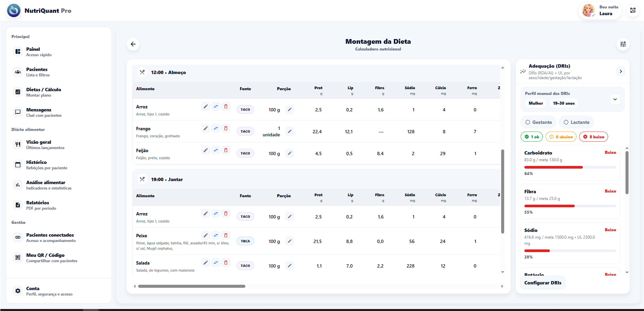Screen dimensions: 644x311
Task: Delete Salada from Jantar meal
Action: click(x=226, y=263)
